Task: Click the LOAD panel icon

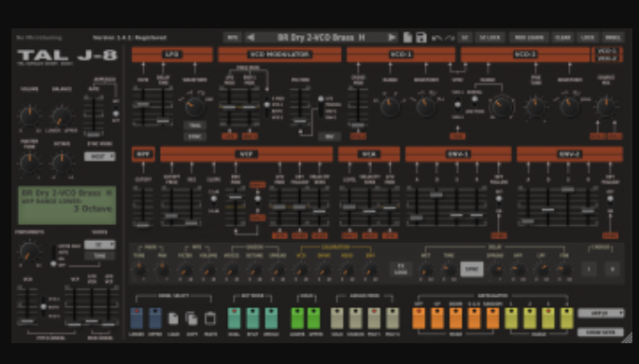Action: (x=173, y=319)
